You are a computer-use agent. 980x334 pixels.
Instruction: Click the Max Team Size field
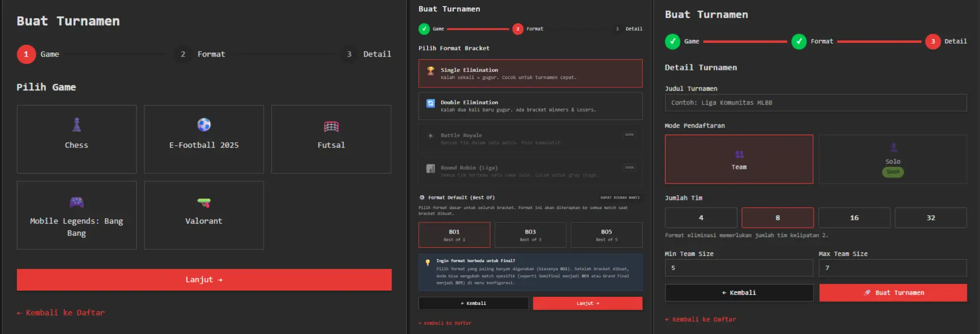coord(893,268)
